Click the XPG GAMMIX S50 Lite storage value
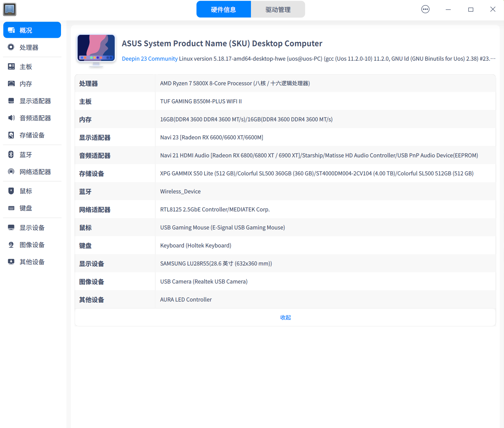504x428 pixels. (x=317, y=173)
